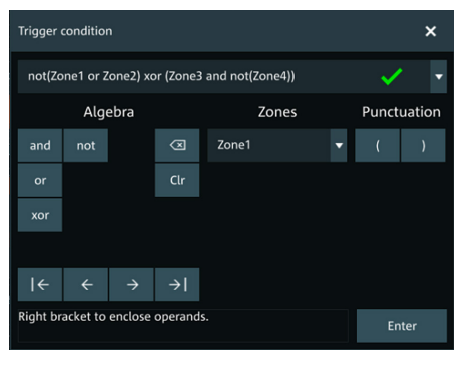This screenshot has width=468, height=366.
Task: Jump cursor to expression end
Action: [x=177, y=284]
